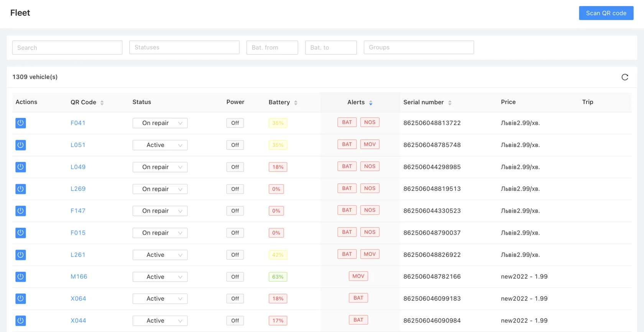
Task: Click MOV alert tag for M166
Action: pos(358,276)
